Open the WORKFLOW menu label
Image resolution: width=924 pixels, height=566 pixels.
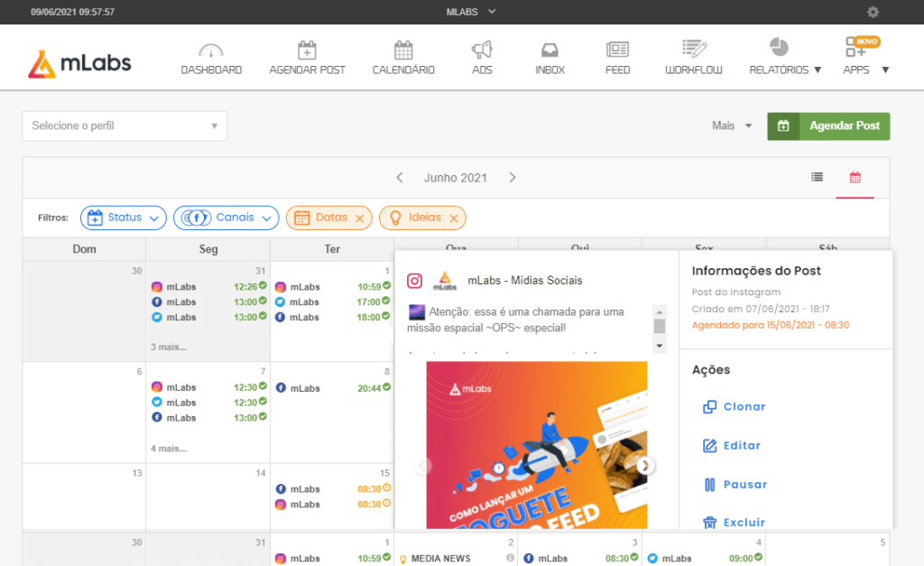[x=694, y=70]
